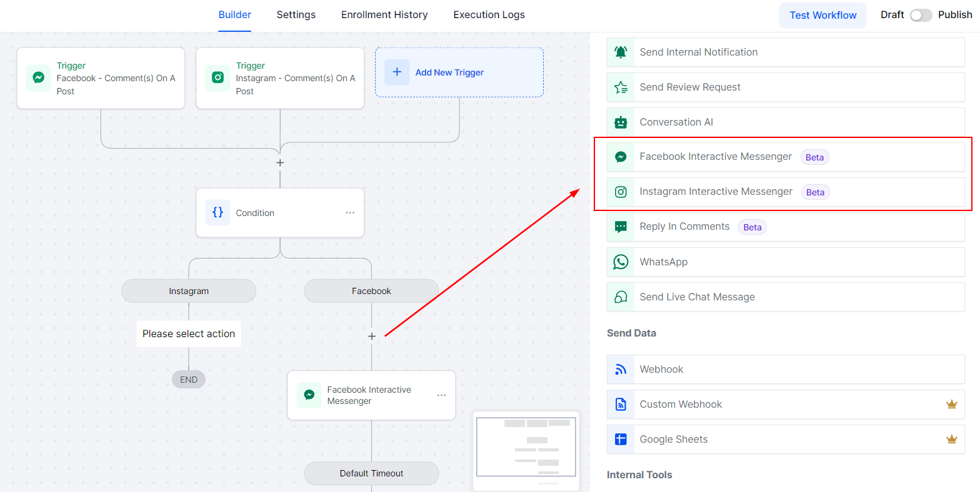980x492 pixels.
Task: Toggle the Draft/Publish switch
Action: point(921,15)
